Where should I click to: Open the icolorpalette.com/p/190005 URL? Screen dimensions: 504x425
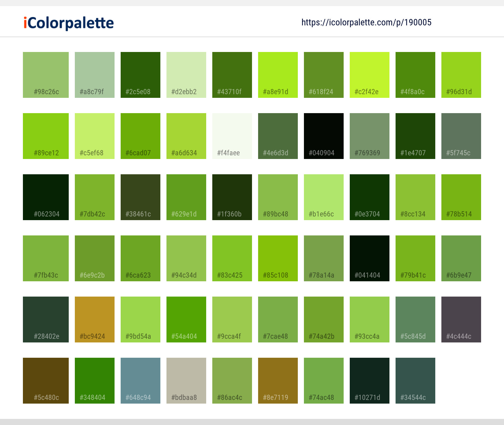(x=366, y=22)
